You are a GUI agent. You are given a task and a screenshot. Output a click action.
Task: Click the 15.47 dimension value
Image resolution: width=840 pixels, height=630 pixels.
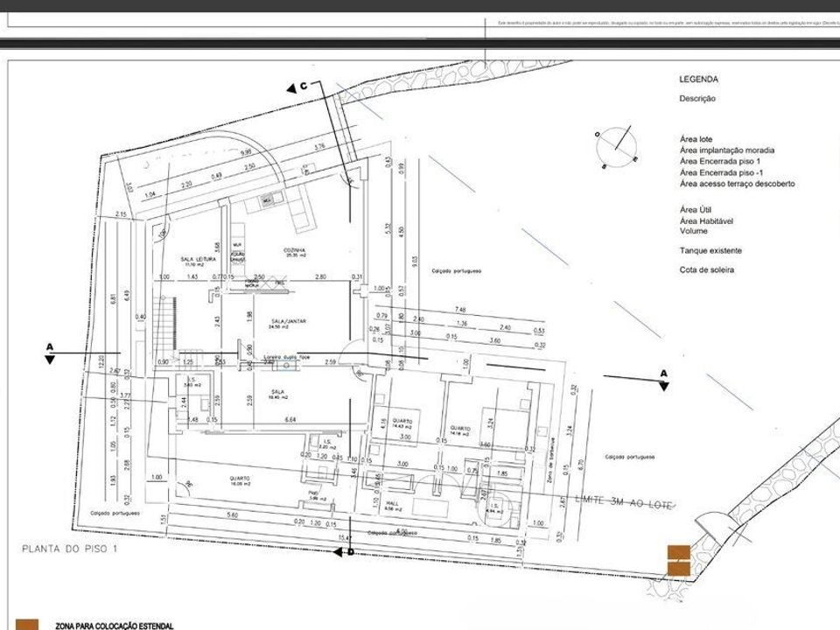345,537
